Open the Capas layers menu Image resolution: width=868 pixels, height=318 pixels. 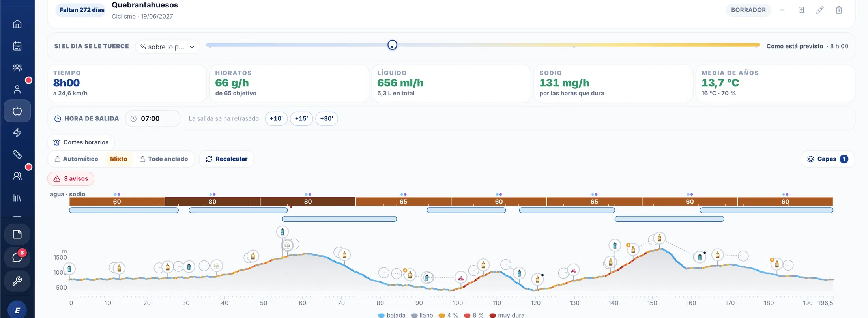tap(828, 159)
